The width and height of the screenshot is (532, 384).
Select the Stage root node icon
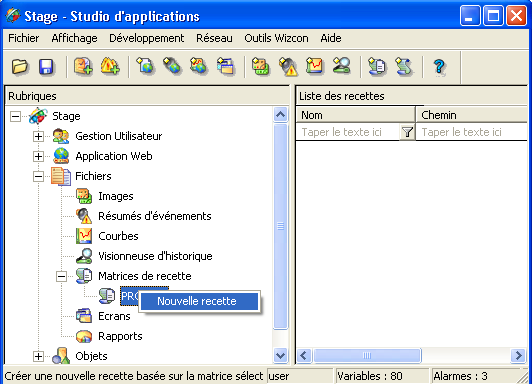[x=38, y=116]
